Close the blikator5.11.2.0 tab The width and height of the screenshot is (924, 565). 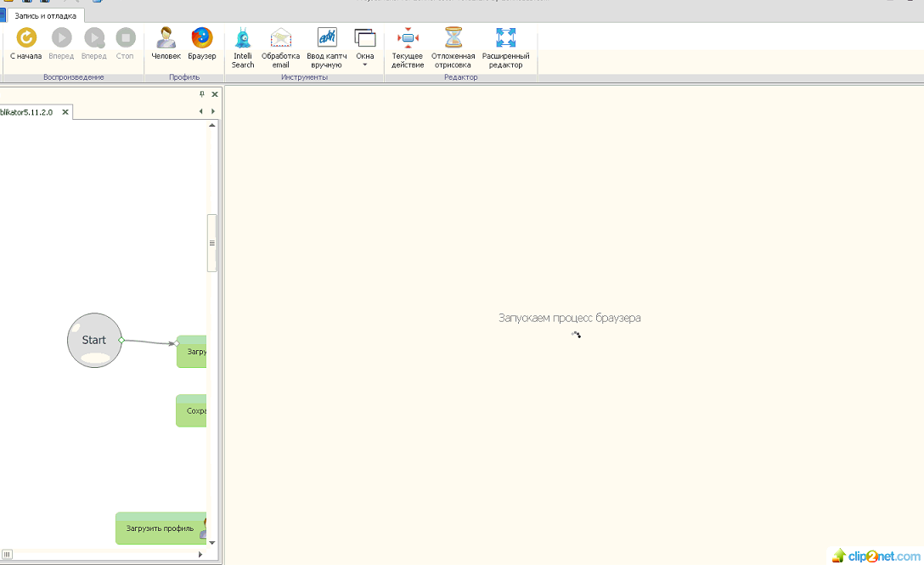tap(65, 112)
